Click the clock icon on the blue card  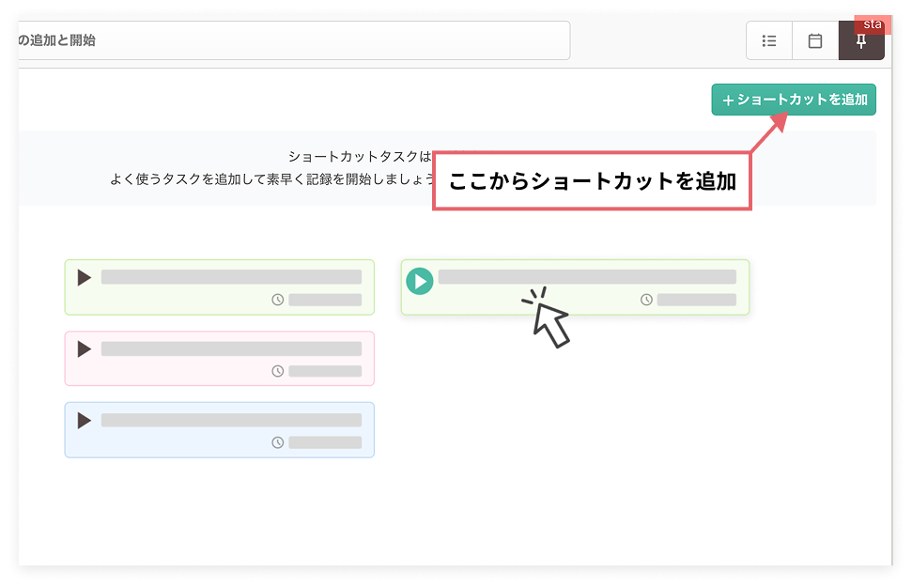pos(277,442)
